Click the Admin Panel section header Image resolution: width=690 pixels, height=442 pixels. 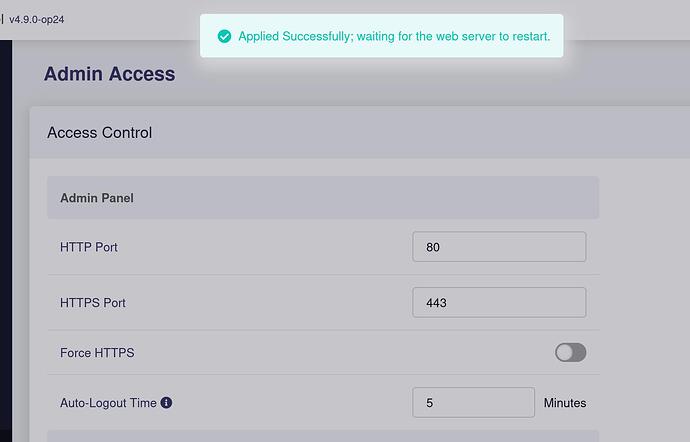[x=323, y=198]
